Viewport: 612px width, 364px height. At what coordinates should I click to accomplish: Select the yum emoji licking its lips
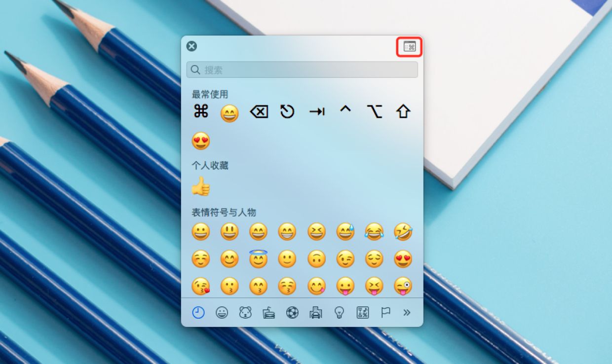click(316, 286)
